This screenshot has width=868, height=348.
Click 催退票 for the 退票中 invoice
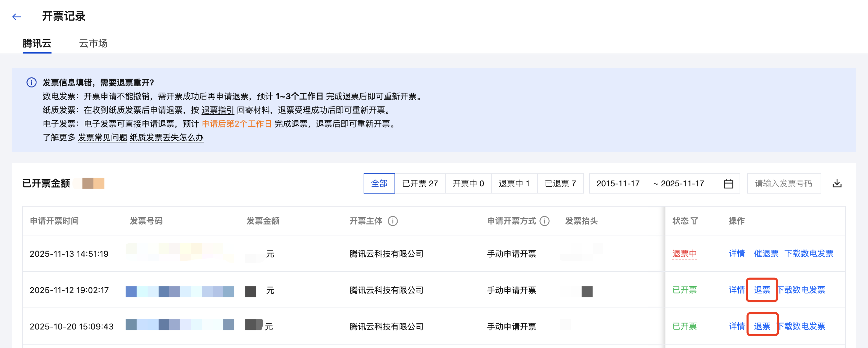pyautogui.click(x=766, y=254)
